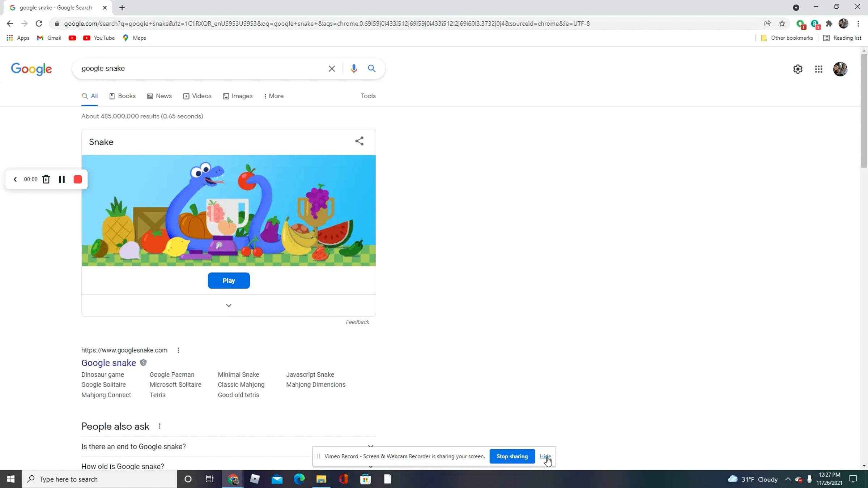The height and width of the screenshot is (488, 868).
Task: Expand "Is there an end to Google snake?"
Action: pos(229,447)
